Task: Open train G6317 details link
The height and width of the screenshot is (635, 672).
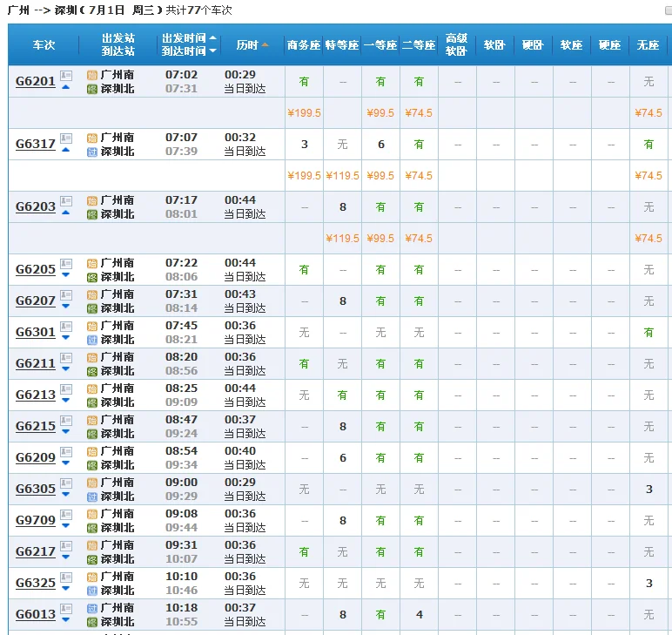Action: coord(36,144)
